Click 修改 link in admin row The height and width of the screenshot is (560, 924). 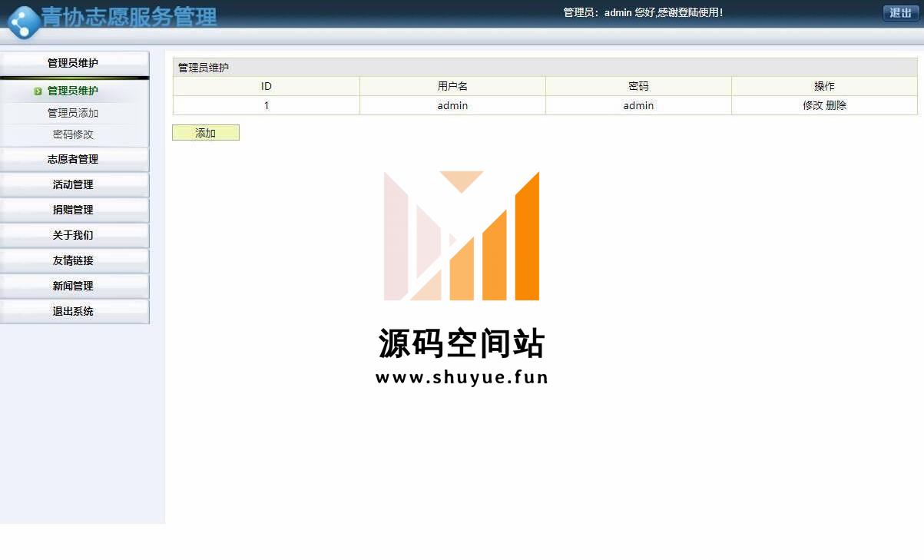(813, 105)
